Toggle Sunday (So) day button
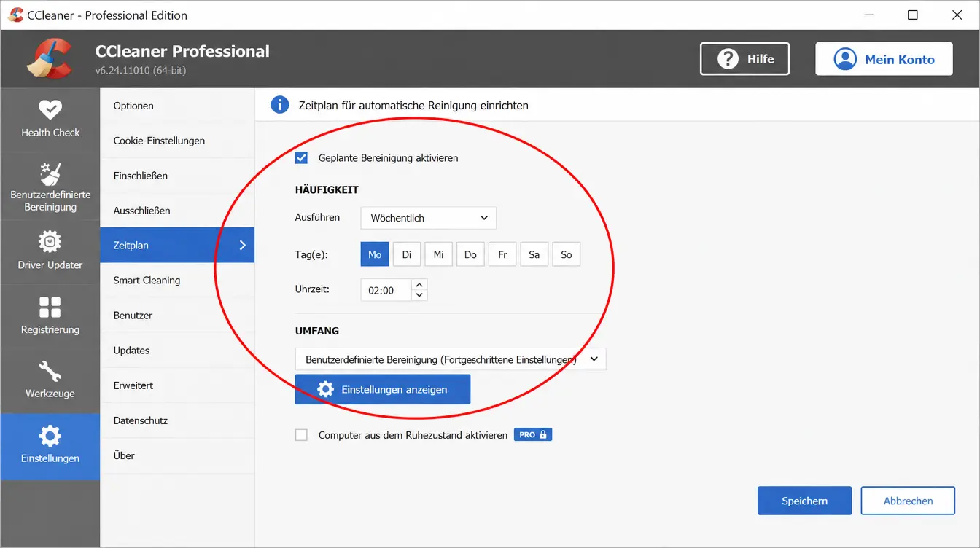The height and width of the screenshot is (548, 980). tap(567, 254)
